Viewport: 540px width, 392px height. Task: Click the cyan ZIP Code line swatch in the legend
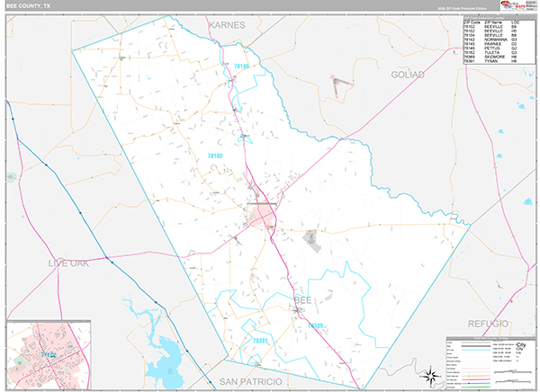[x=476, y=350]
